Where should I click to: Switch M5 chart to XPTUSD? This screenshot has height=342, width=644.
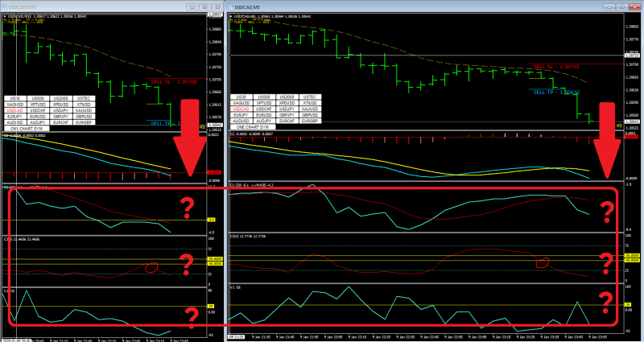[265, 103]
